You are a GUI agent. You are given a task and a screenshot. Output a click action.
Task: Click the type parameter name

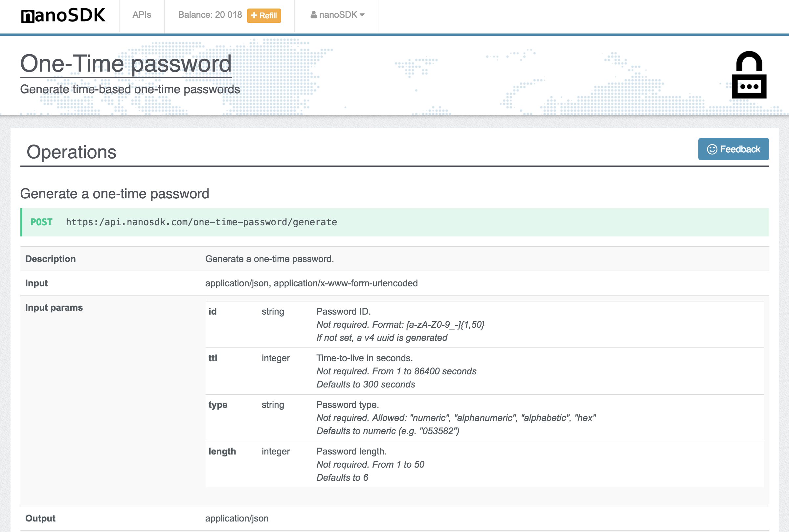(217, 405)
